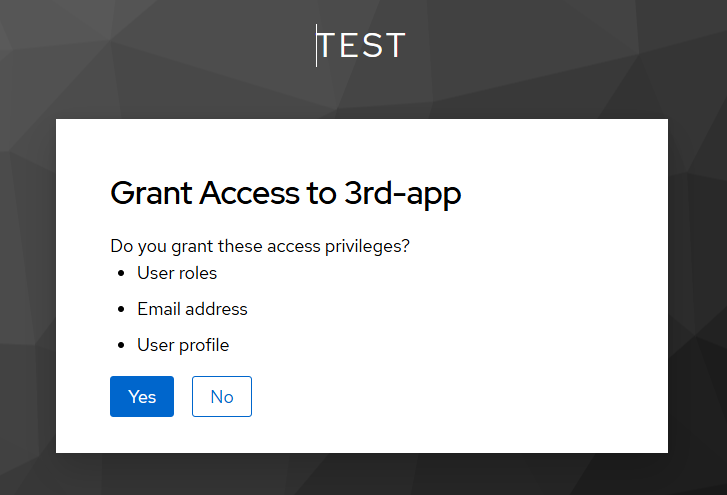The width and height of the screenshot is (727, 495).
Task: Click the bullet before Email address
Action: (121, 309)
